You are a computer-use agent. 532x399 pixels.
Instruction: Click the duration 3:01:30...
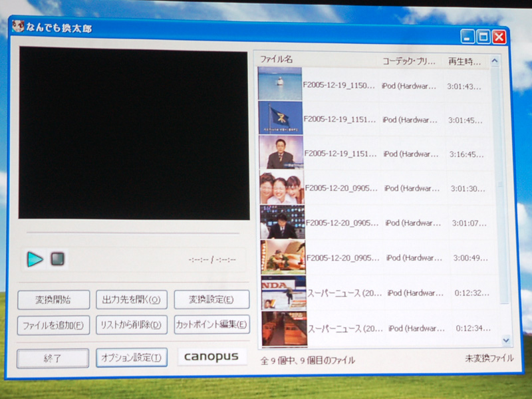(468, 189)
